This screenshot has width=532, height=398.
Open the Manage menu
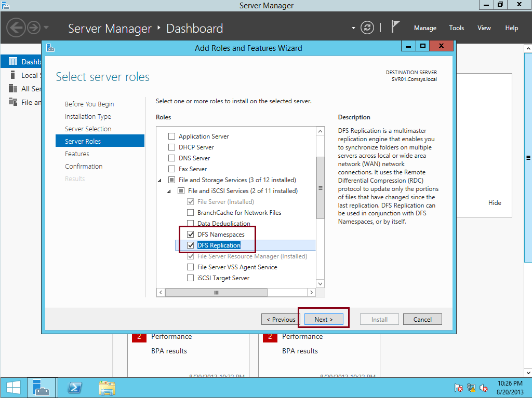[x=425, y=28]
